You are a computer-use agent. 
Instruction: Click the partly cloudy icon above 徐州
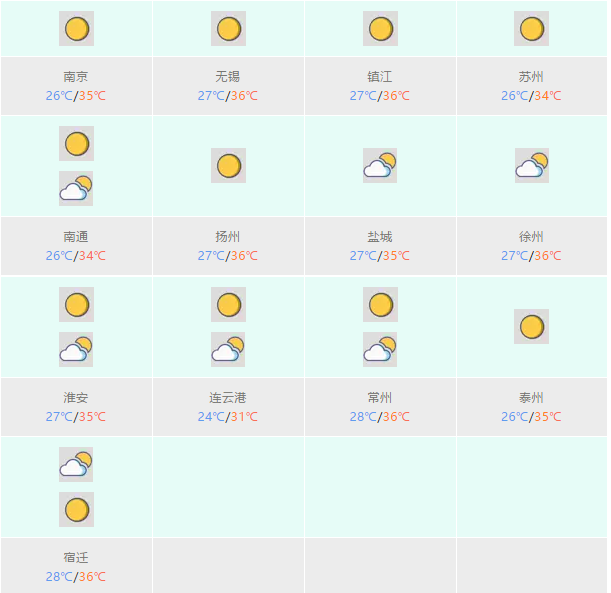point(532,165)
